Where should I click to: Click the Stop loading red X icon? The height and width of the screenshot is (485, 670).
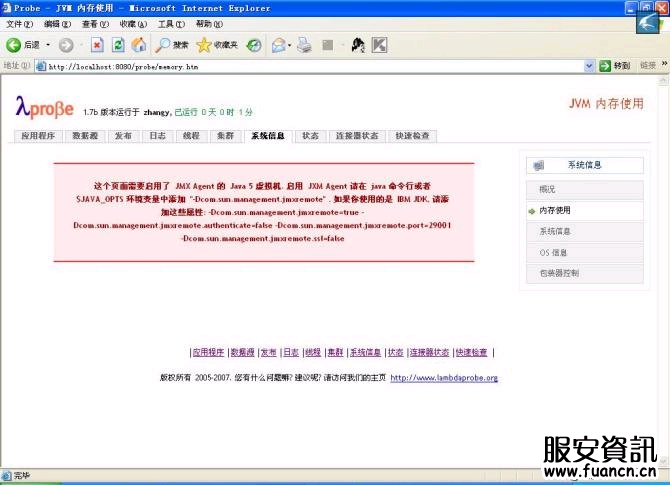tap(97, 45)
